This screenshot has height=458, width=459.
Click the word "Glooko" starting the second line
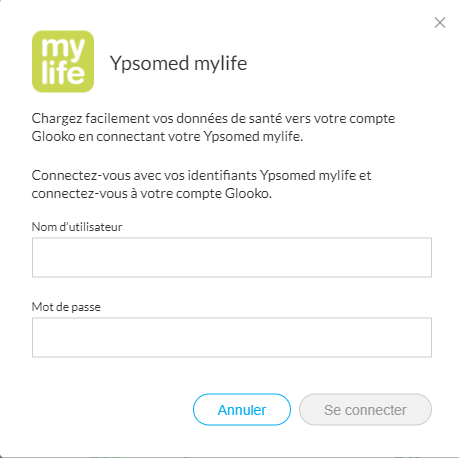point(53,137)
